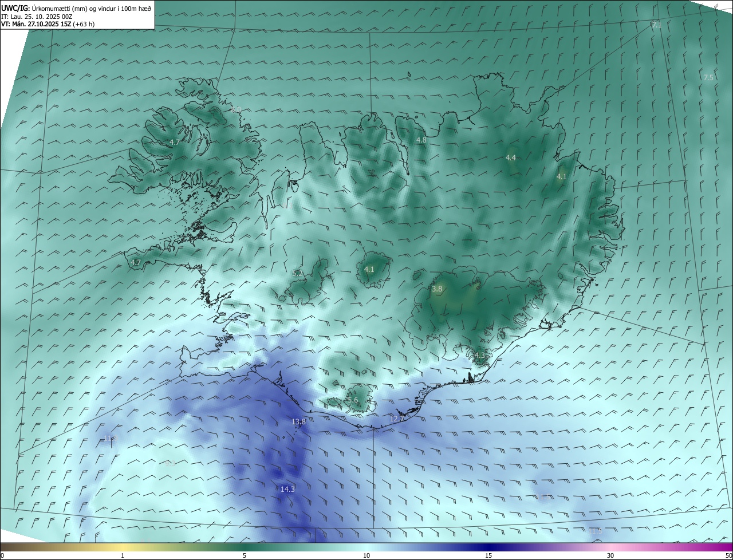Image resolution: width=733 pixels, height=560 pixels.
Task: Pick the yellow colorbar segment above 1
Action: coord(123,547)
